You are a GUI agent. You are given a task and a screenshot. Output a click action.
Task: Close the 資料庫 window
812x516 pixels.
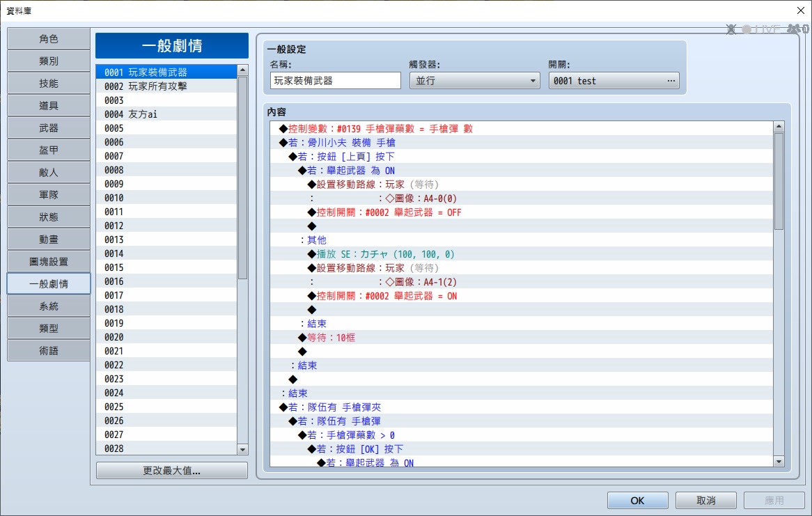tap(800, 10)
